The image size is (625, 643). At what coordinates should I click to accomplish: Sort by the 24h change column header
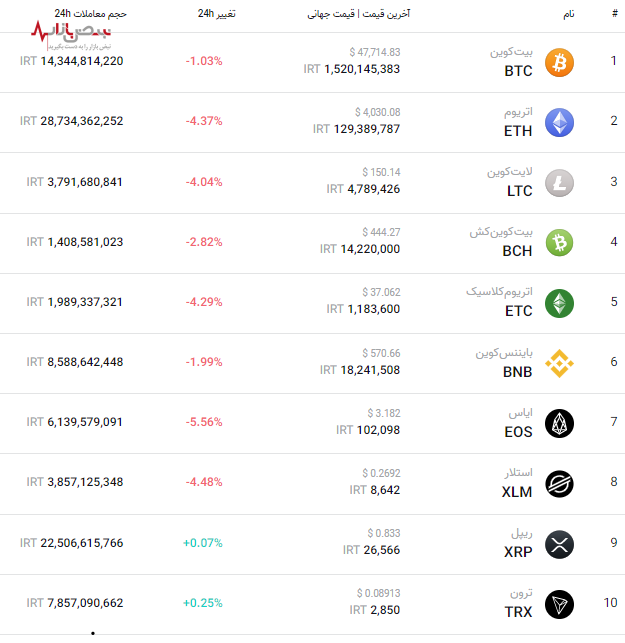click(x=216, y=14)
